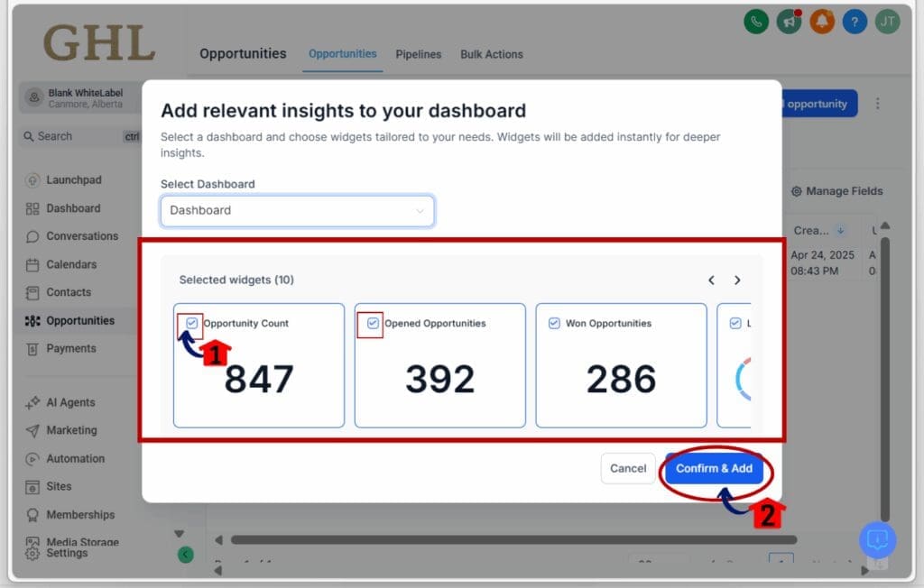Click the Payments icon in sidebar
Viewport: 924px width, 588px height.
[32, 349]
